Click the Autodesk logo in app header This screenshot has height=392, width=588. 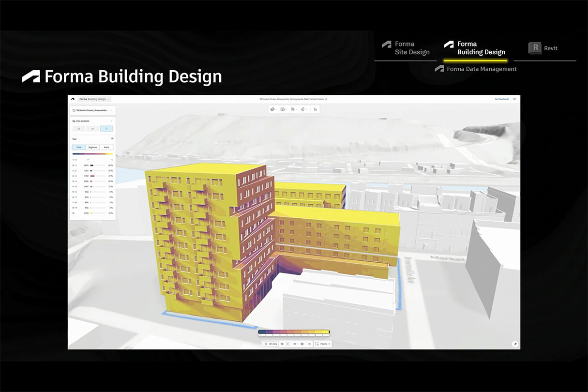73,99
